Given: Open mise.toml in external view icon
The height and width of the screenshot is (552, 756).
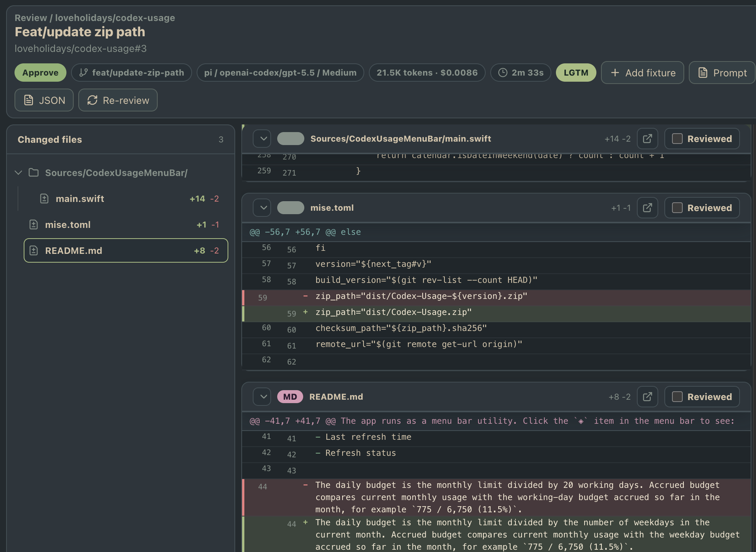Looking at the screenshot, I should (647, 208).
